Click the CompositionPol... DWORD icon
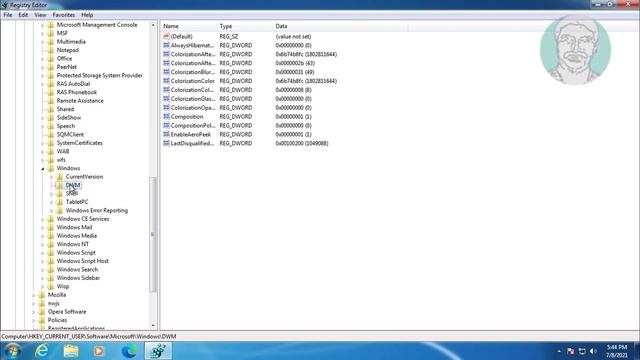The image size is (640, 360). [166, 126]
